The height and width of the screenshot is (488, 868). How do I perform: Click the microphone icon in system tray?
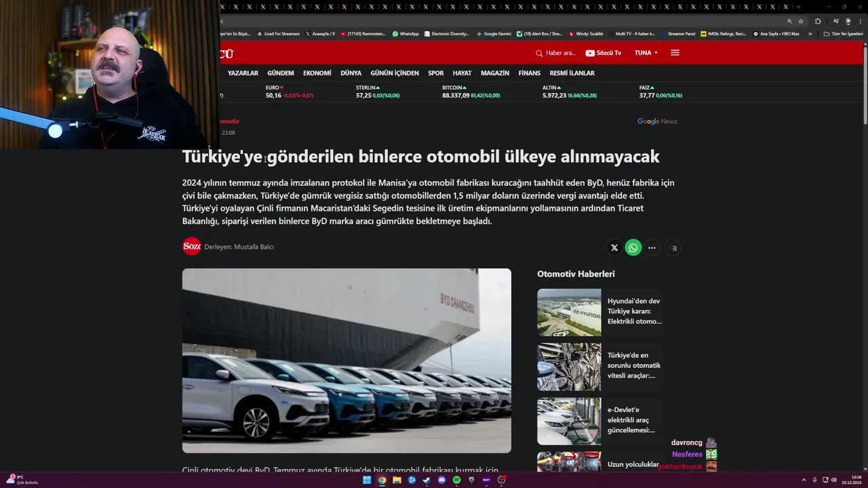coord(814,480)
